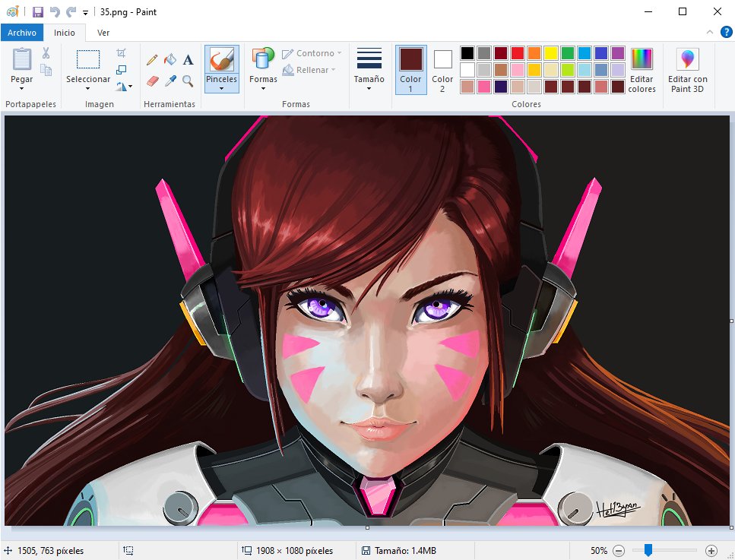Click the zoom out minus button
The width and height of the screenshot is (735, 560).
coord(619,551)
